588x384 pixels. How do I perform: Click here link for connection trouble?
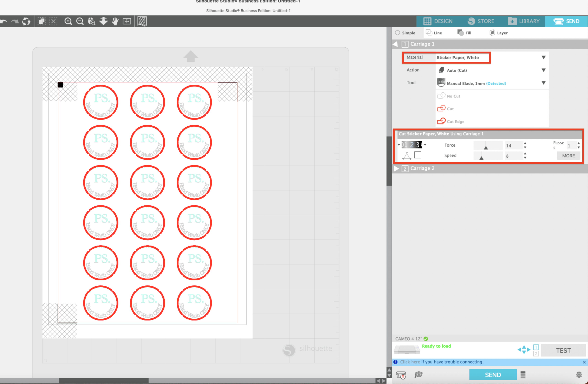[410, 362]
